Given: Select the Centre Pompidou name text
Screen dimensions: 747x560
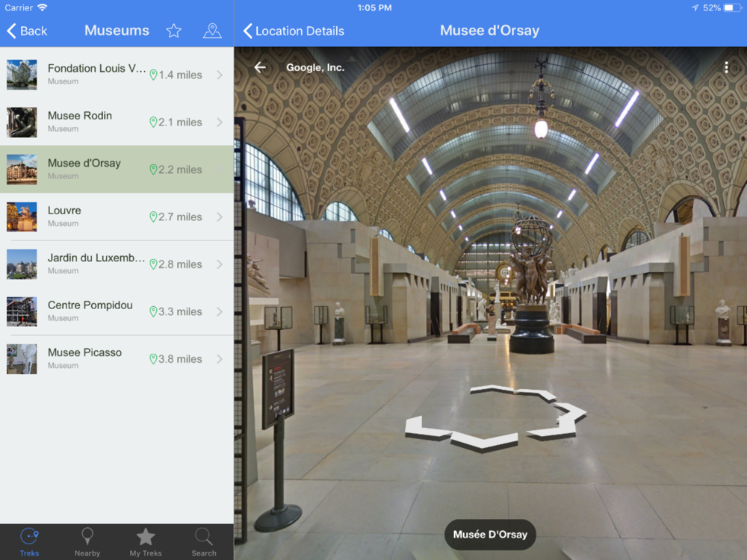Looking at the screenshot, I should pos(90,305).
